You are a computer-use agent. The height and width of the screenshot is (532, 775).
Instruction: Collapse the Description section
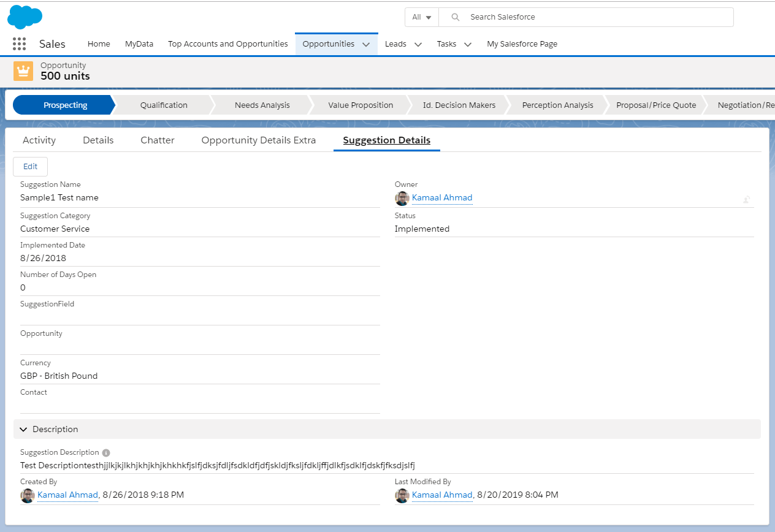pos(23,430)
